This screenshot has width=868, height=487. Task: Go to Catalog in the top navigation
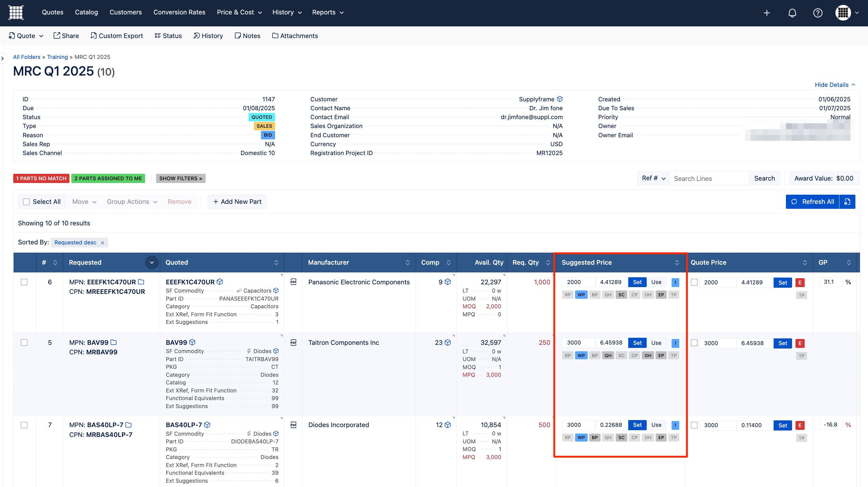tap(86, 13)
